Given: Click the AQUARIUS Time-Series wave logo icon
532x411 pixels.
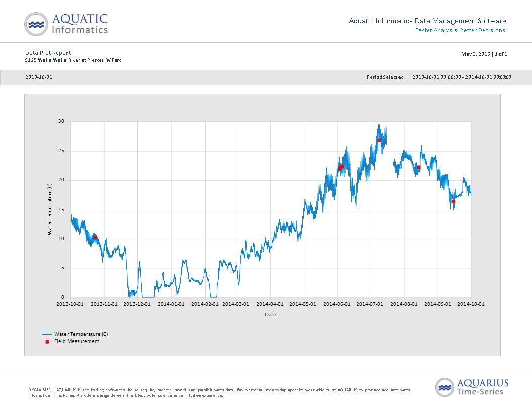Looking at the screenshot, I should [445, 387].
